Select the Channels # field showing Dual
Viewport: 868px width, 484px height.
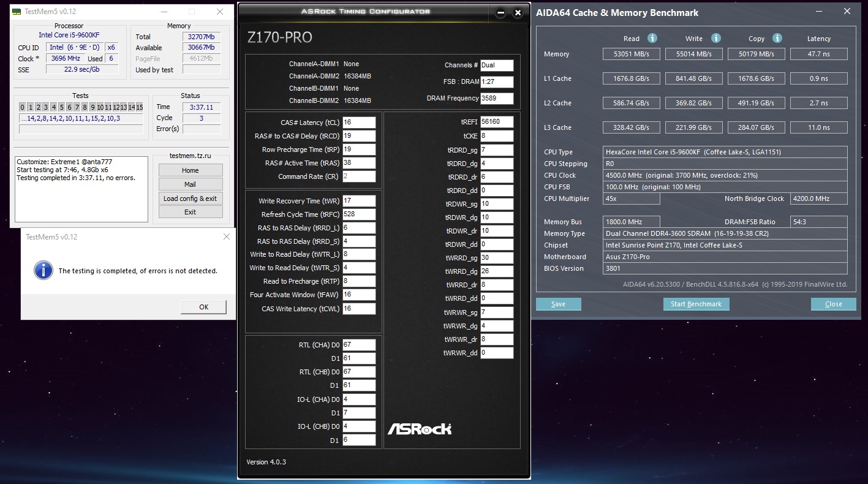point(497,66)
